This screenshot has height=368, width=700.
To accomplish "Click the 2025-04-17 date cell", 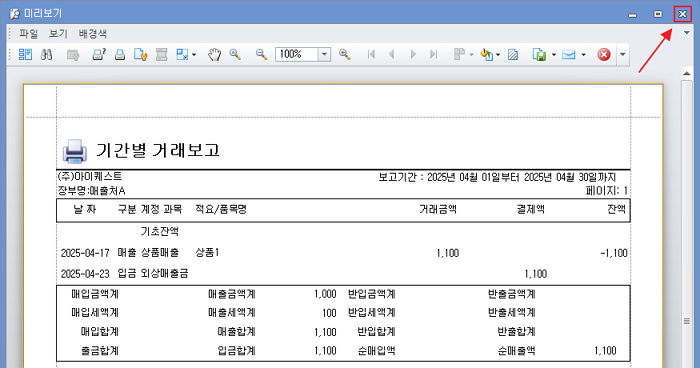I will coord(85,253).
